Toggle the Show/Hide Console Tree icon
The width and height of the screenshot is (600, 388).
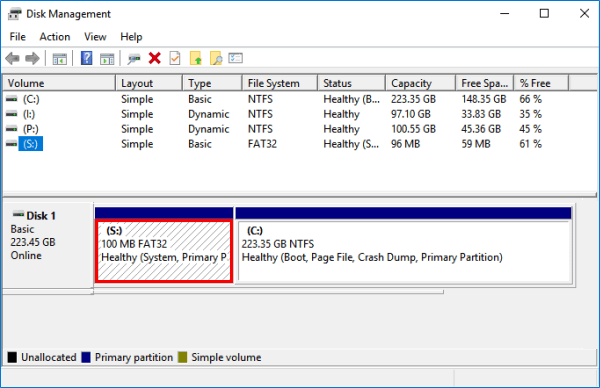pos(59,59)
